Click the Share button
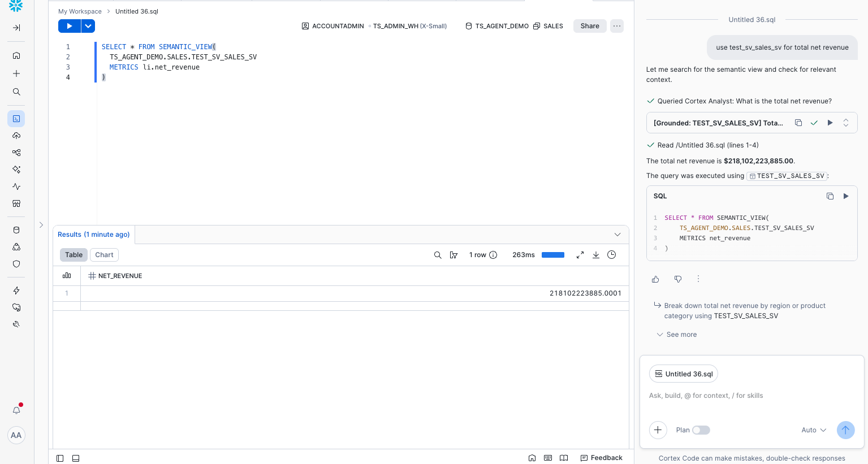This screenshot has height=464, width=868. click(x=590, y=26)
